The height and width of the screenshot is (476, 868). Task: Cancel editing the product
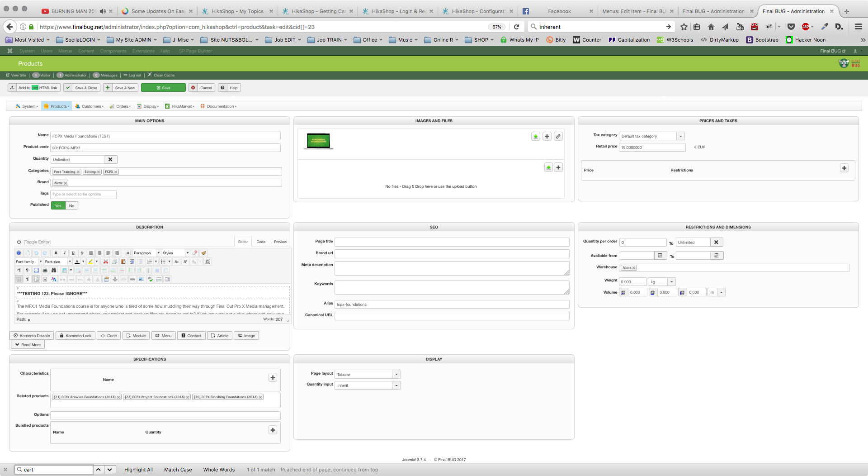coord(202,88)
